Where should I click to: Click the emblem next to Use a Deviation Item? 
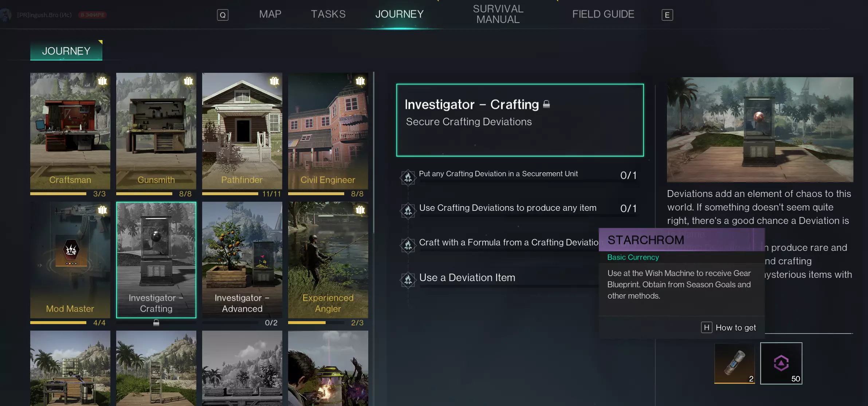coord(408,280)
